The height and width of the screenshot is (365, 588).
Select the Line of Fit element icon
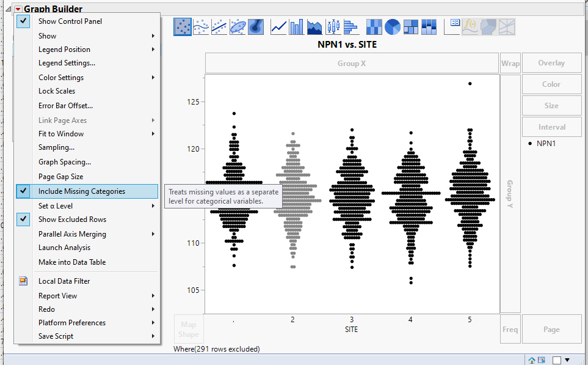pos(219,27)
